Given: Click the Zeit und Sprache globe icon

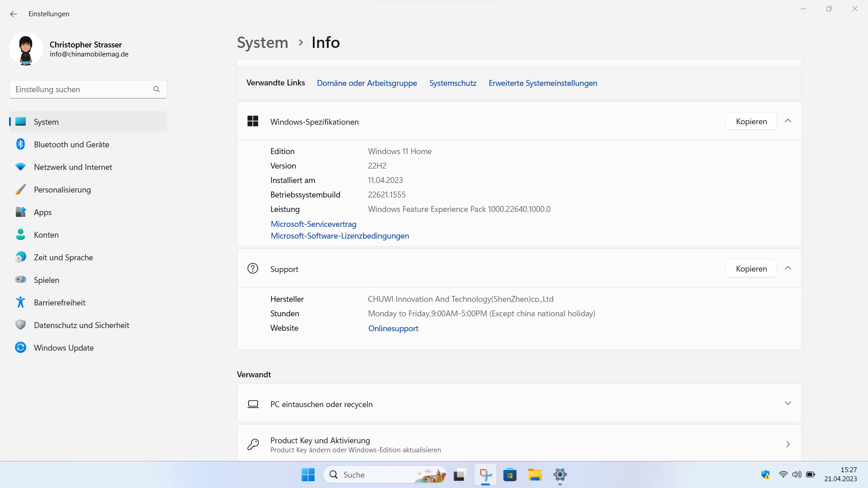Looking at the screenshot, I should pyautogui.click(x=20, y=257).
